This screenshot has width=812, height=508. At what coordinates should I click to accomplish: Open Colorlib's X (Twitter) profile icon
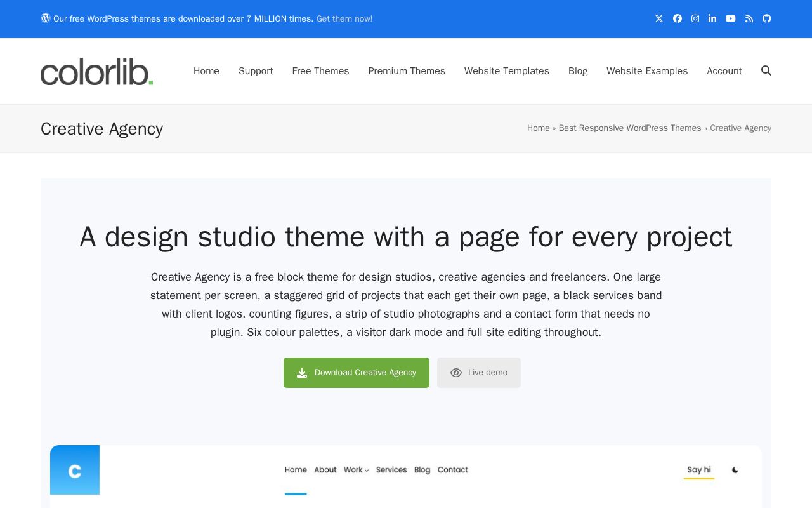[x=659, y=18]
